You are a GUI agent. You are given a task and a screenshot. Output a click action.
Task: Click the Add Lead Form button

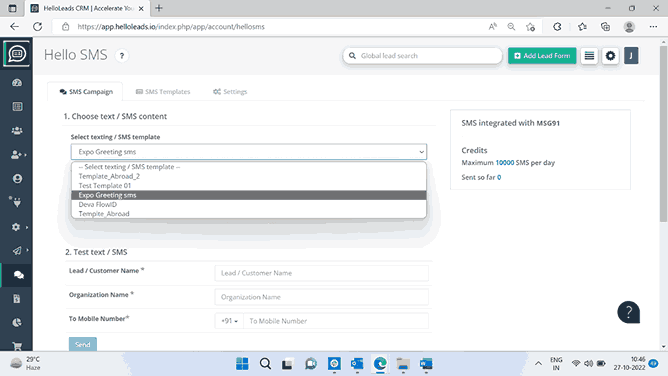pyautogui.click(x=542, y=56)
